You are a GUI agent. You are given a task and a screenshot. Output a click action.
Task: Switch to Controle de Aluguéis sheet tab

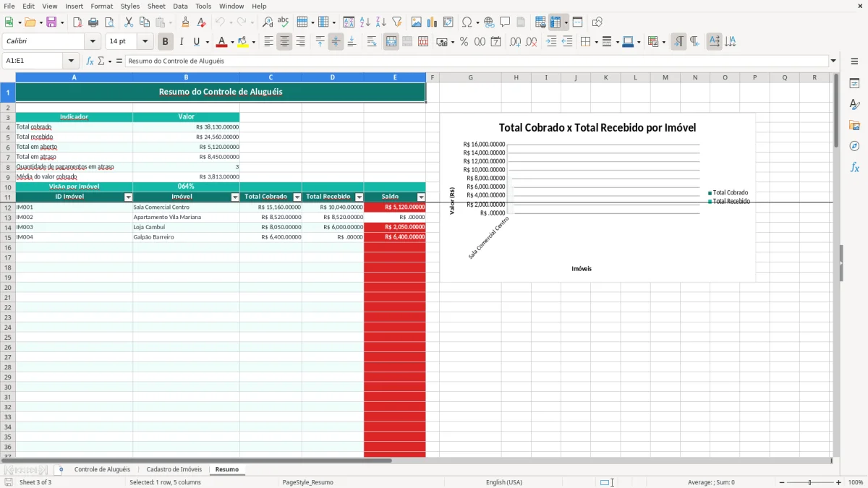click(x=102, y=469)
